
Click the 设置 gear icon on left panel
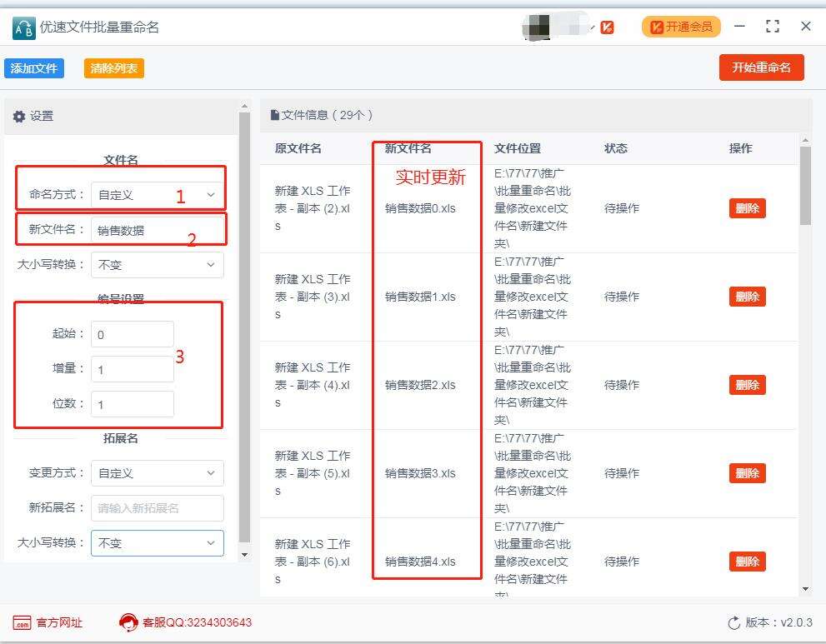tap(18, 116)
